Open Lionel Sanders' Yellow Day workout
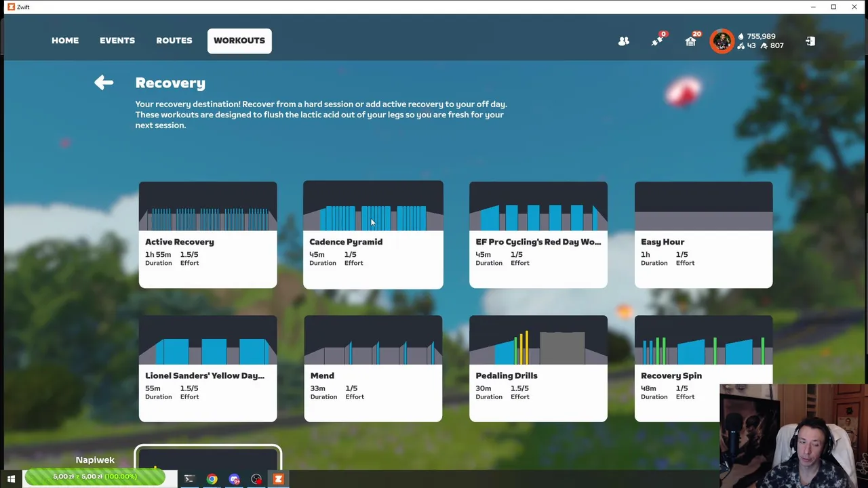This screenshot has width=868, height=488. click(208, 368)
